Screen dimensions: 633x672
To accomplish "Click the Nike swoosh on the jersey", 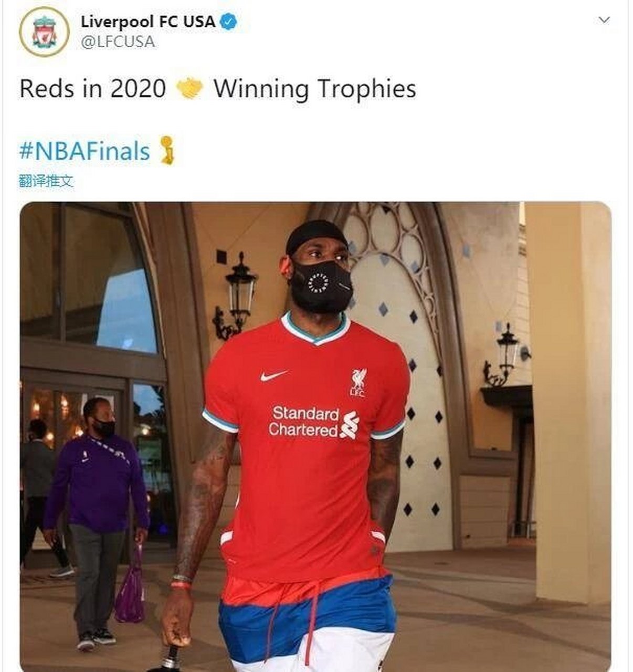I will tap(274, 375).
